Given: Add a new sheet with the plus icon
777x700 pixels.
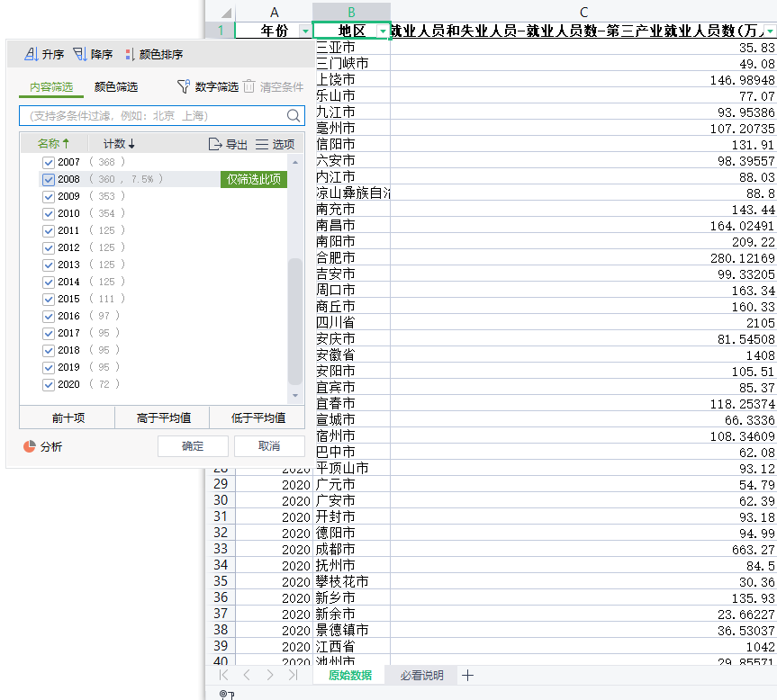Looking at the screenshot, I should coord(467,675).
